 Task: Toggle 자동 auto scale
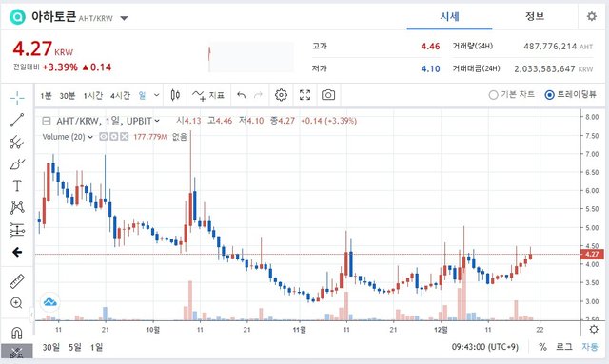click(x=590, y=347)
